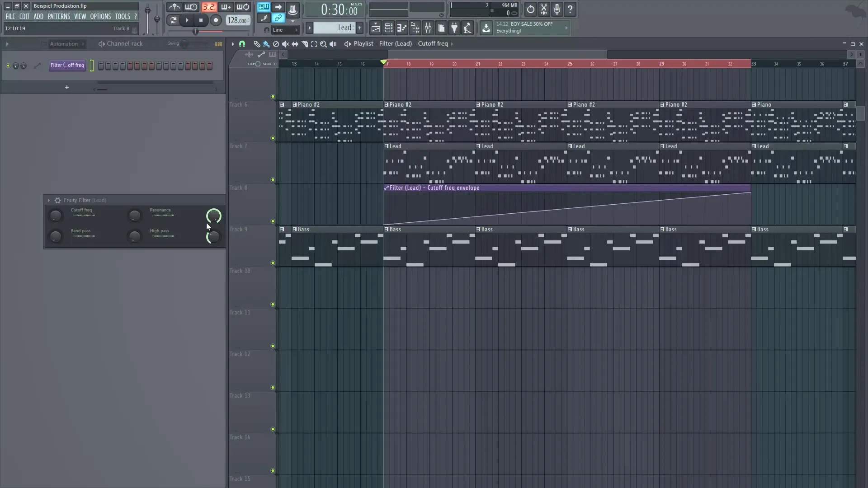
Task: Click the content library download icon
Action: pyautogui.click(x=486, y=28)
